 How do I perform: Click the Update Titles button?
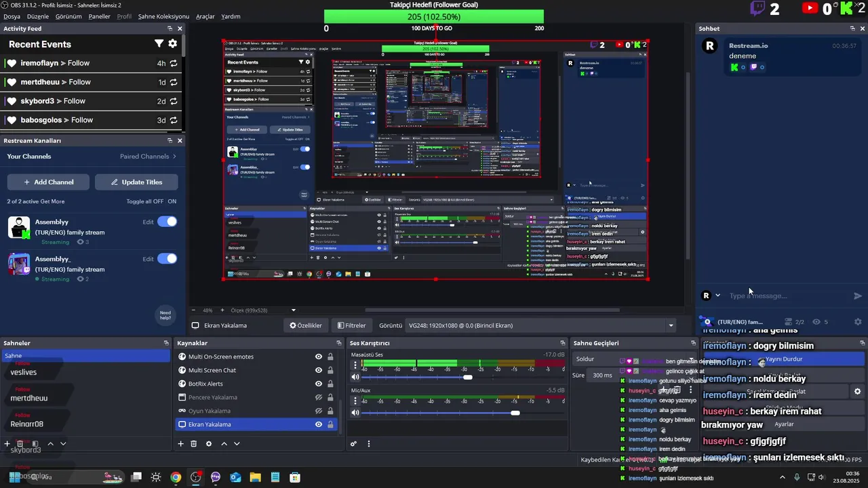[137, 182]
